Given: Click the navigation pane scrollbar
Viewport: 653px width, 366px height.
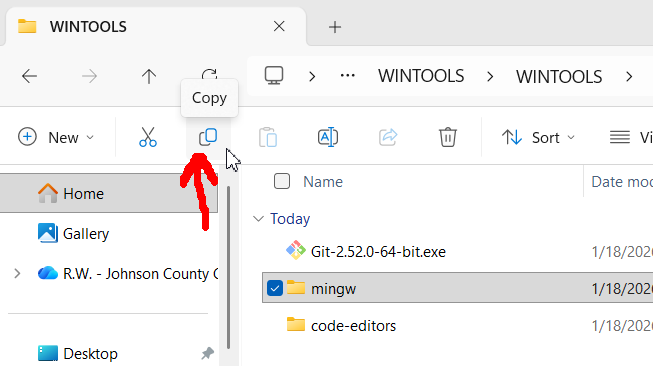Looking at the screenshot, I should [228, 266].
